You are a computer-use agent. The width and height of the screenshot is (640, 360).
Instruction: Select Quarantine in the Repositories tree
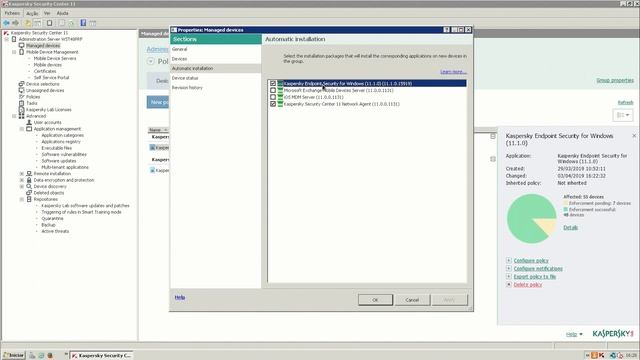tap(52, 218)
